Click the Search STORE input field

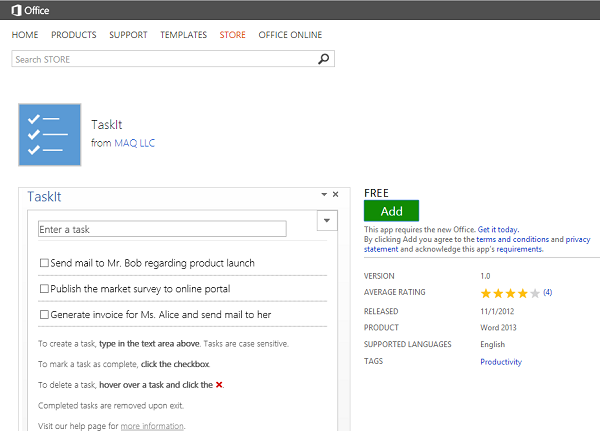coord(173,59)
